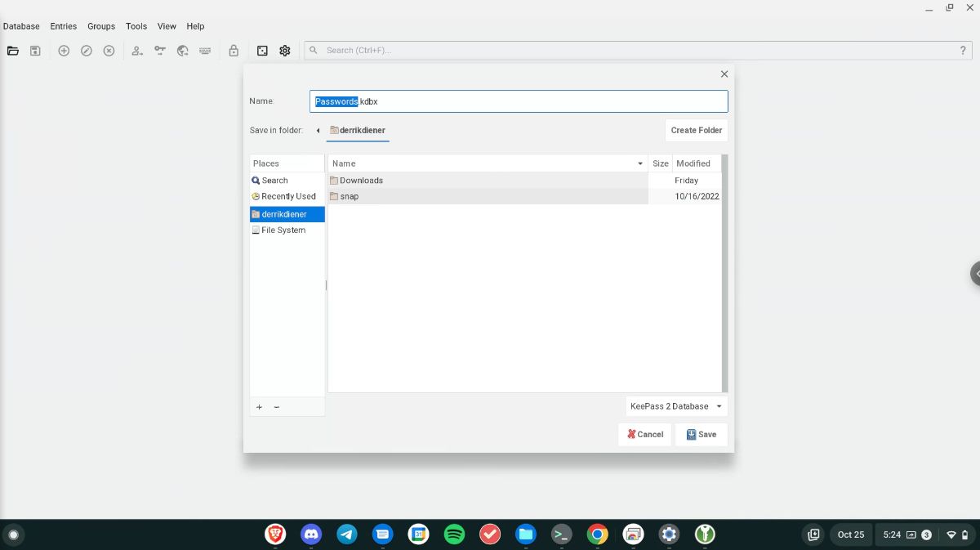Delete an entry with the X icon
Image resolution: width=980 pixels, height=550 pixels.
(108, 50)
